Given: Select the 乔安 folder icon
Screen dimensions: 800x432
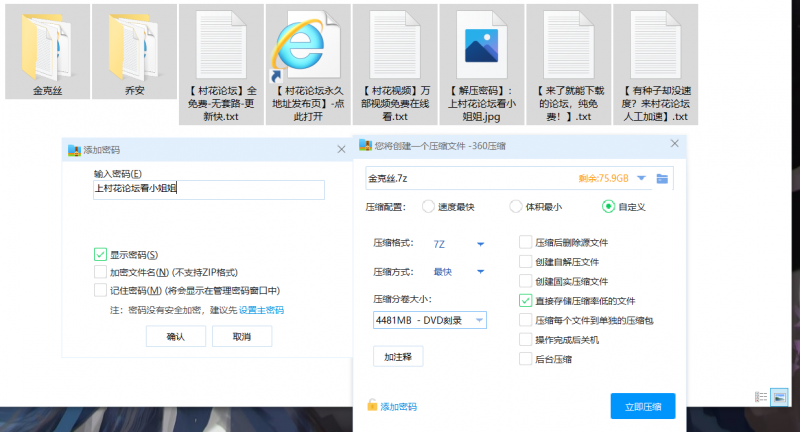Looking at the screenshot, I should (133, 45).
